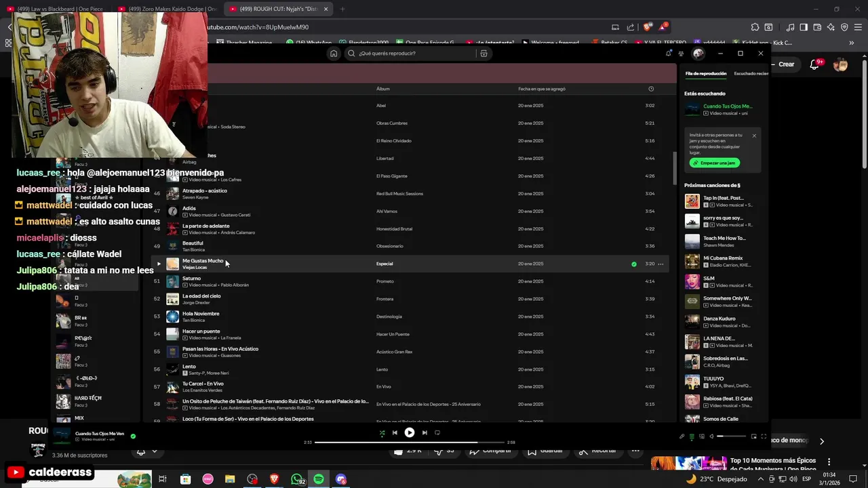Open Discord from the Windows taskbar
The height and width of the screenshot is (488, 868).
(341, 479)
